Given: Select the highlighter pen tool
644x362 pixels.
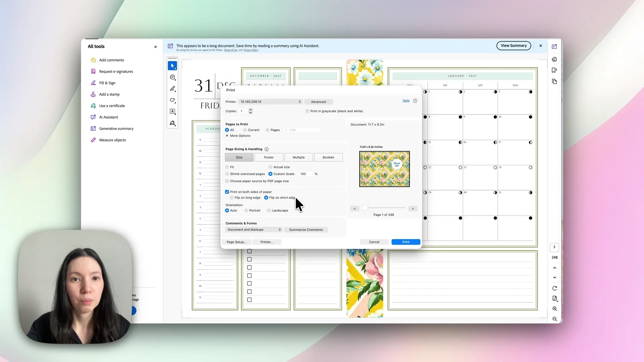Looking at the screenshot, I should coord(172,89).
